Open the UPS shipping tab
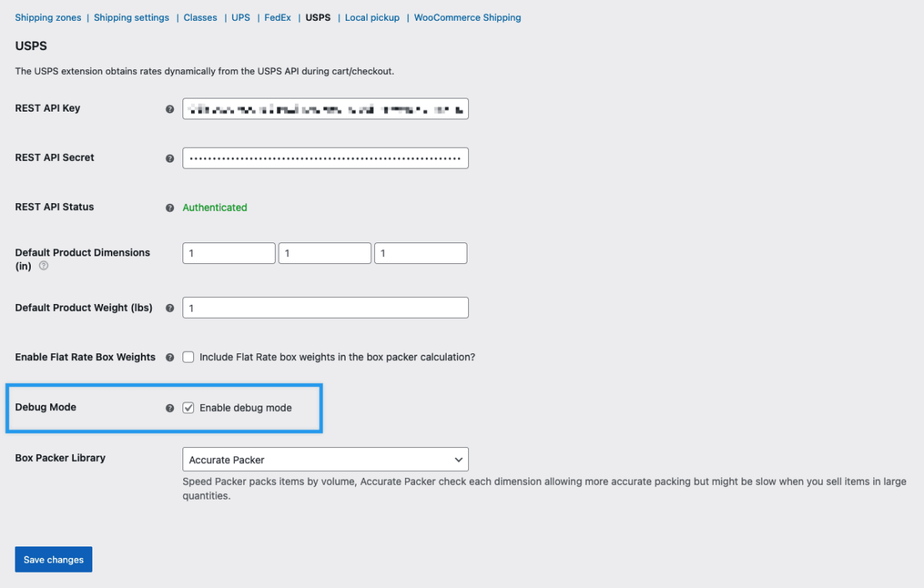The height and width of the screenshot is (588, 924). point(240,17)
